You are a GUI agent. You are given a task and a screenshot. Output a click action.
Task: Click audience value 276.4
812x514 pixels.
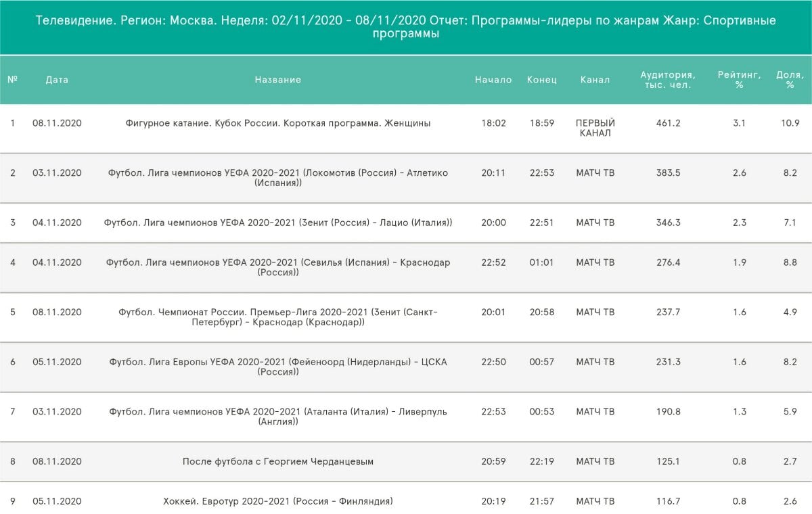coord(669,262)
